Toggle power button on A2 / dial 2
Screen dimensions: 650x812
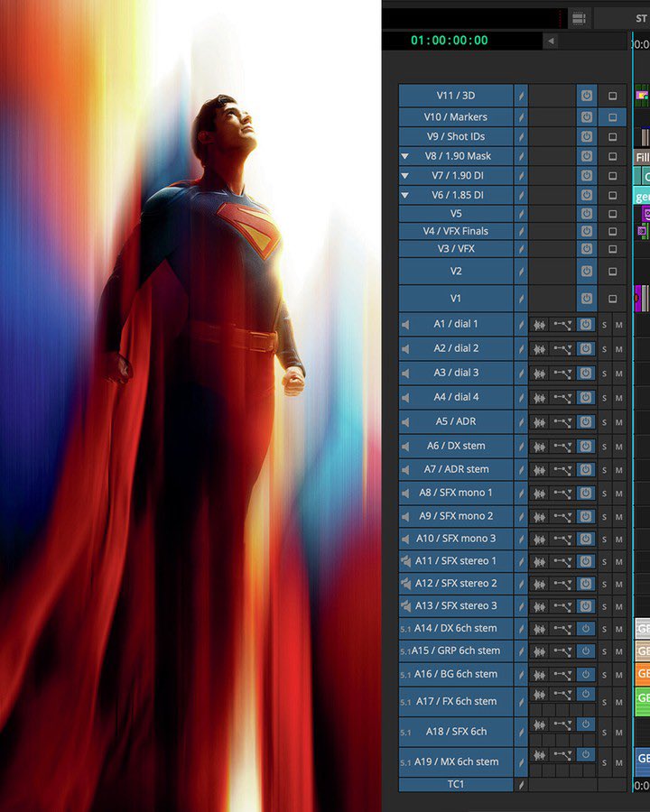pos(586,348)
